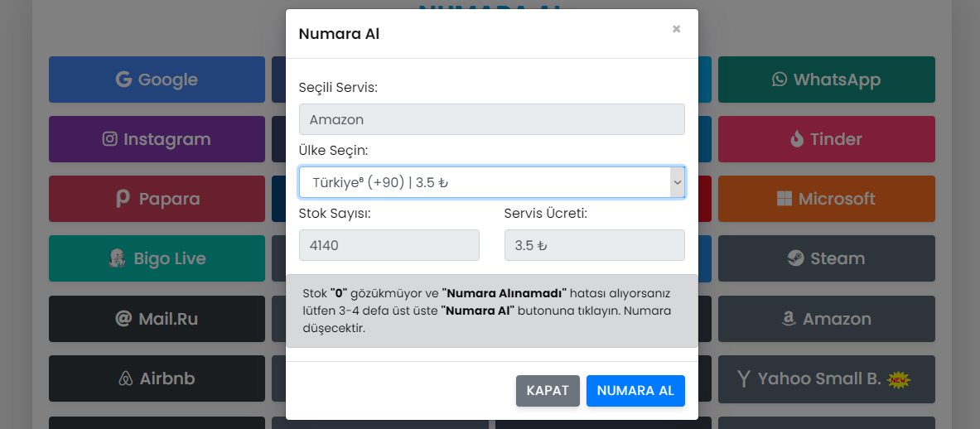Image resolution: width=980 pixels, height=429 pixels.
Task: Click the Airbnb logo icon
Action: point(125,378)
